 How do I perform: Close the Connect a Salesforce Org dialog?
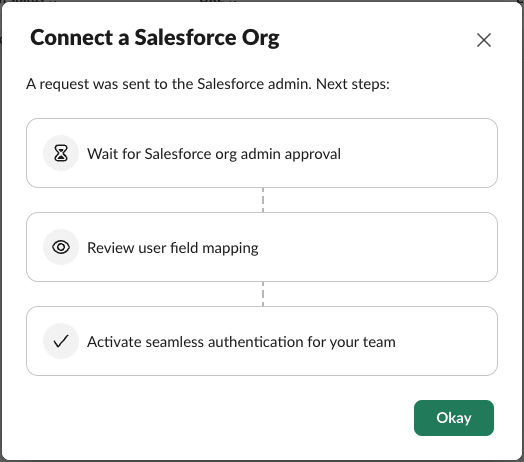[x=484, y=40]
